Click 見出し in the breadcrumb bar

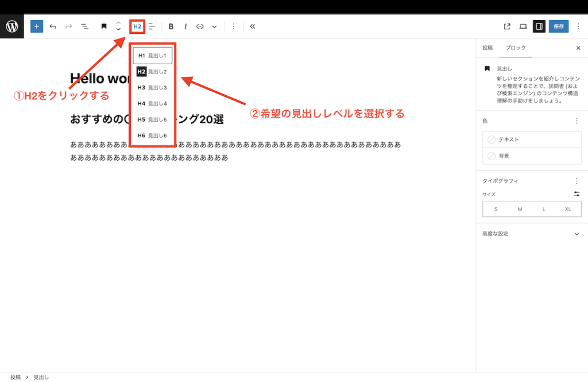tap(42, 377)
